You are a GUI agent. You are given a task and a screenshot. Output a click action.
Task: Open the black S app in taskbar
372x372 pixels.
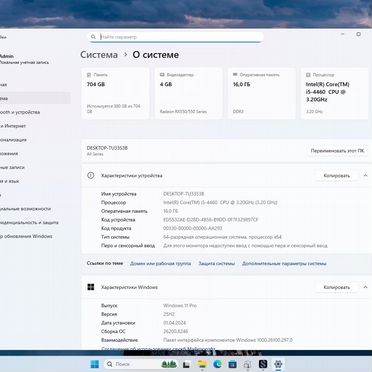263,364
